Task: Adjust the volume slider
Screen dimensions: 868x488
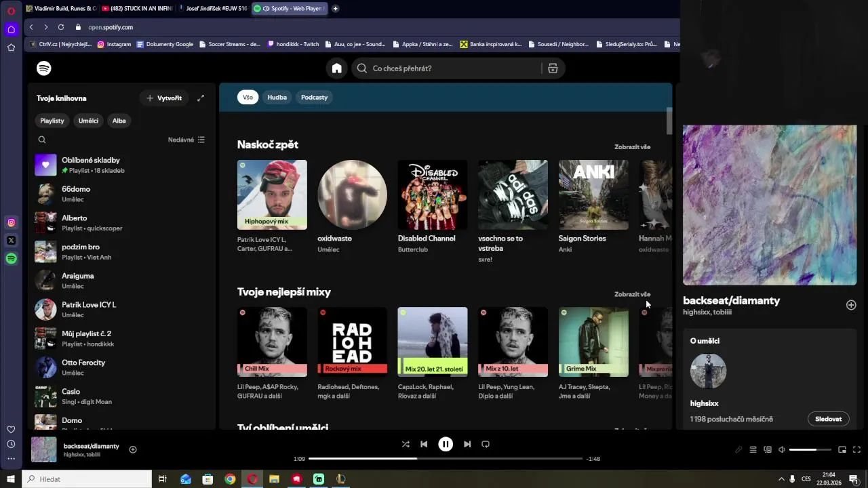Action: coord(810,449)
